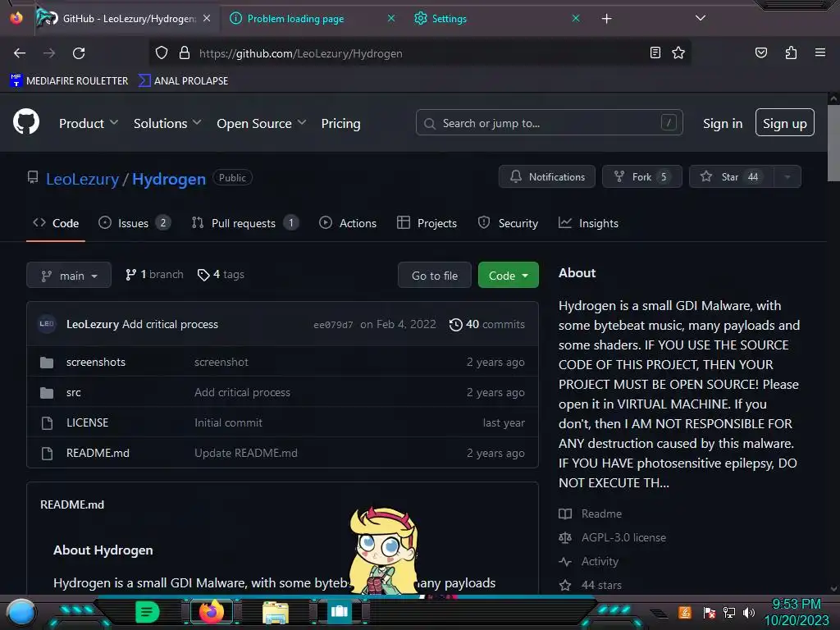
Task: Open the Firefox hamburger menu
Action: (820, 52)
